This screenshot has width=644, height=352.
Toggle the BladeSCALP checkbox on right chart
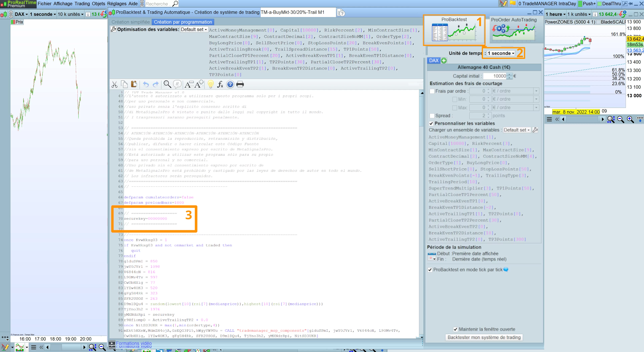(598, 22)
